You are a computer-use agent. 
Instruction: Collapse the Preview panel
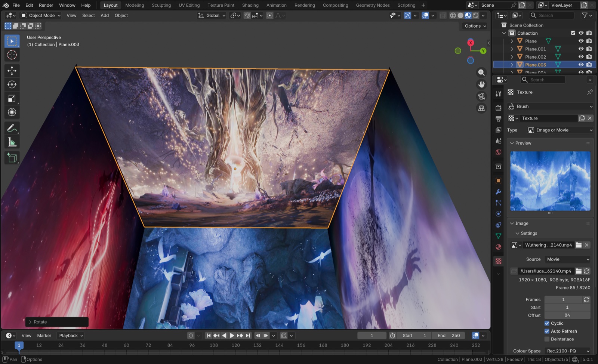click(x=512, y=143)
